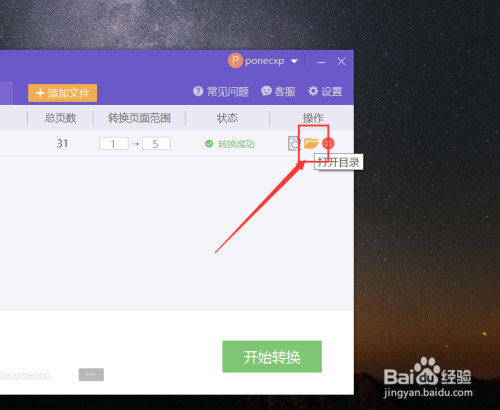This screenshot has width=500, height=410.
Task: Browse output path with the gray ellipsis button
Action: pyautogui.click(x=91, y=374)
